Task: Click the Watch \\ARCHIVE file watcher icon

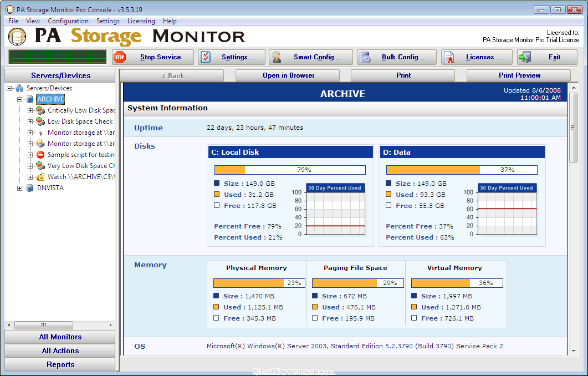Action: click(x=40, y=177)
